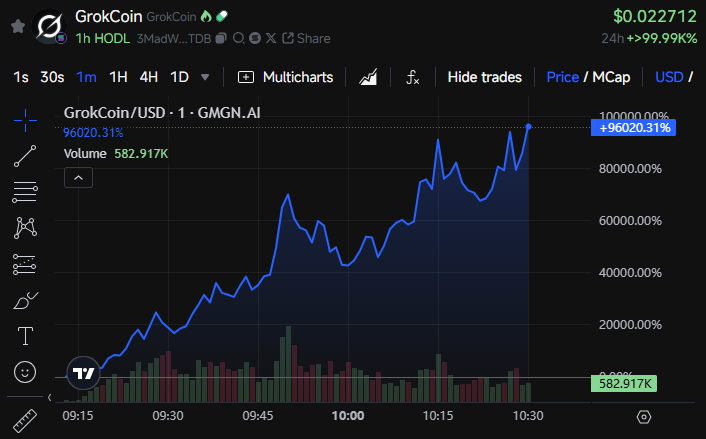This screenshot has width=706, height=439.
Task: Toggle Hide trades on chart
Action: 484,77
